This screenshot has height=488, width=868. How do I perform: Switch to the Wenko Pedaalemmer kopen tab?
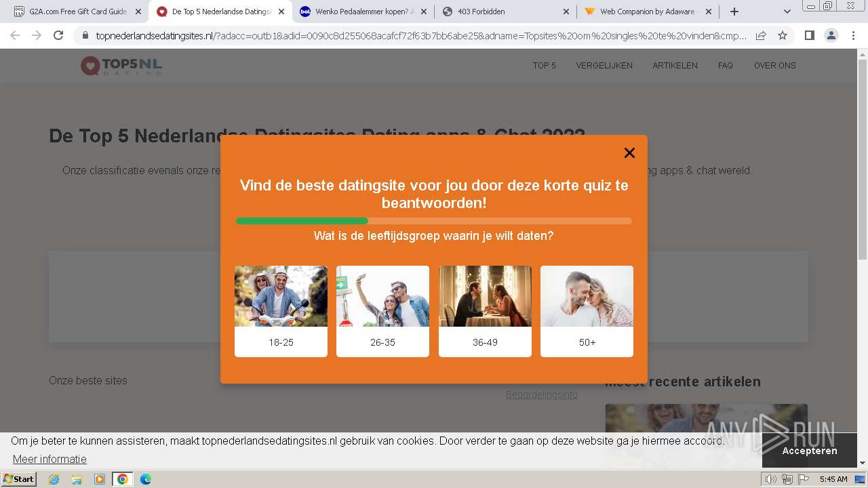point(361,12)
